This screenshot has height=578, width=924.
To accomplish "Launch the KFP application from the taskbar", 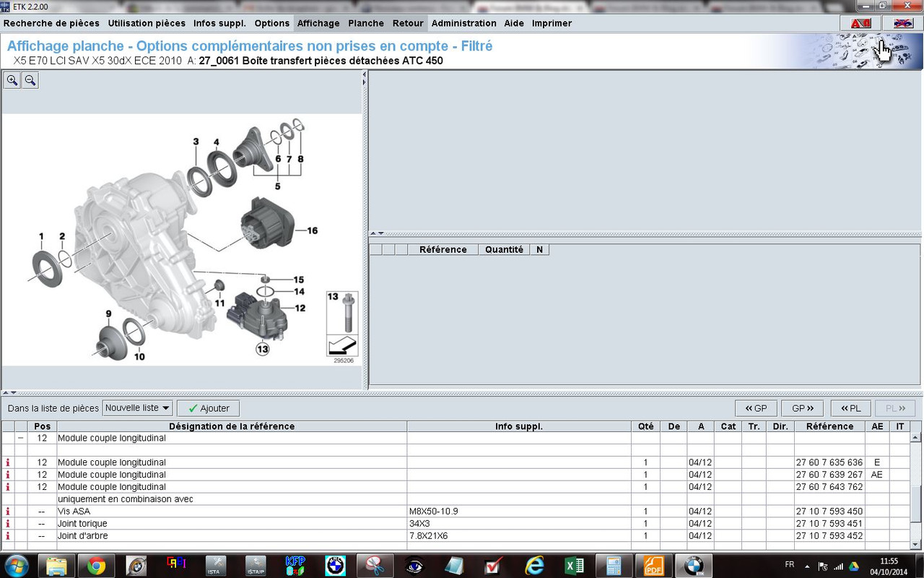I will (x=295, y=565).
